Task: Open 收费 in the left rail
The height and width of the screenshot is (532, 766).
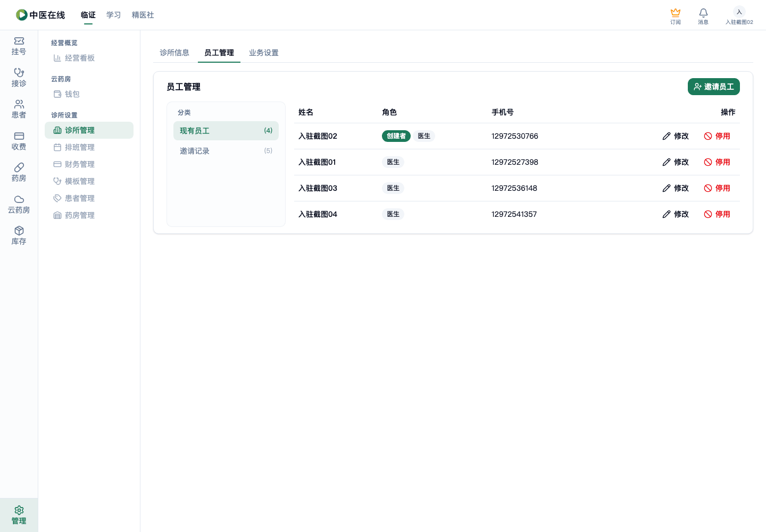Action: 19,141
